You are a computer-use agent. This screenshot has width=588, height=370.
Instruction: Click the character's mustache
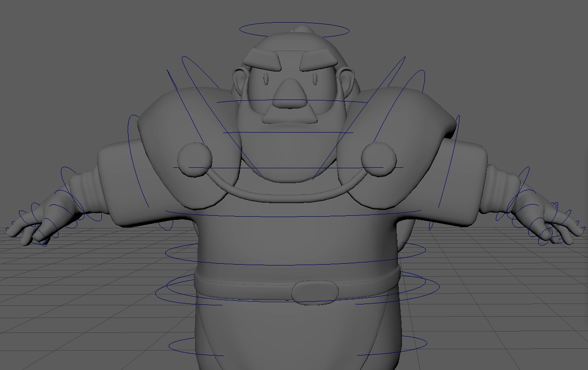pos(290,115)
